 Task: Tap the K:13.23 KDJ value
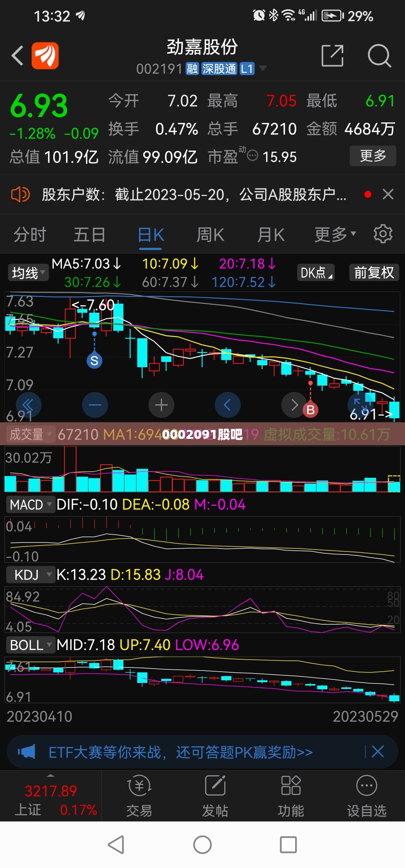(81, 575)
